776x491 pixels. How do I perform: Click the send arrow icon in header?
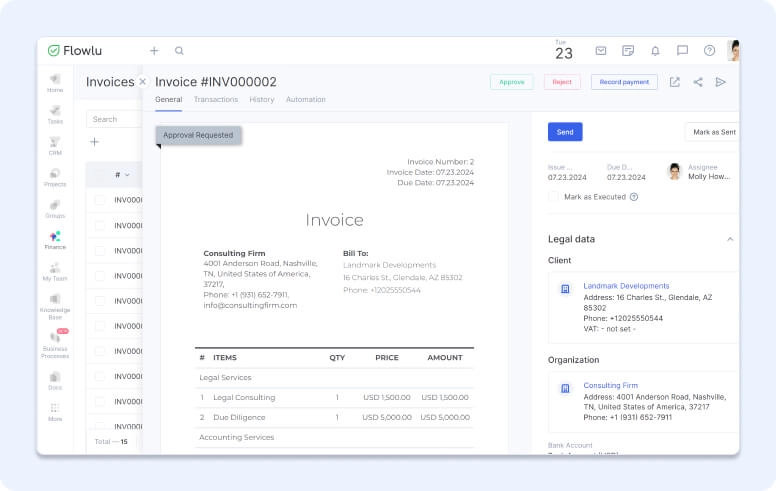(x=721, y=82)
